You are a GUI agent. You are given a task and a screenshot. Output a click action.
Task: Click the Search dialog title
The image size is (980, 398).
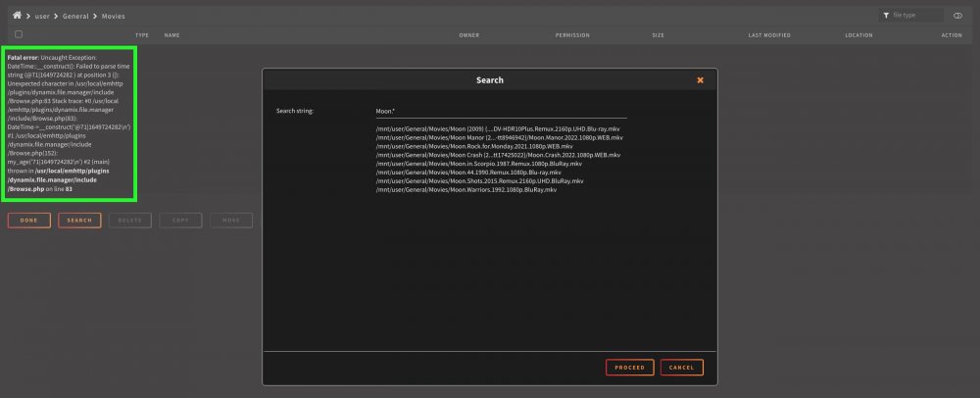489,80
